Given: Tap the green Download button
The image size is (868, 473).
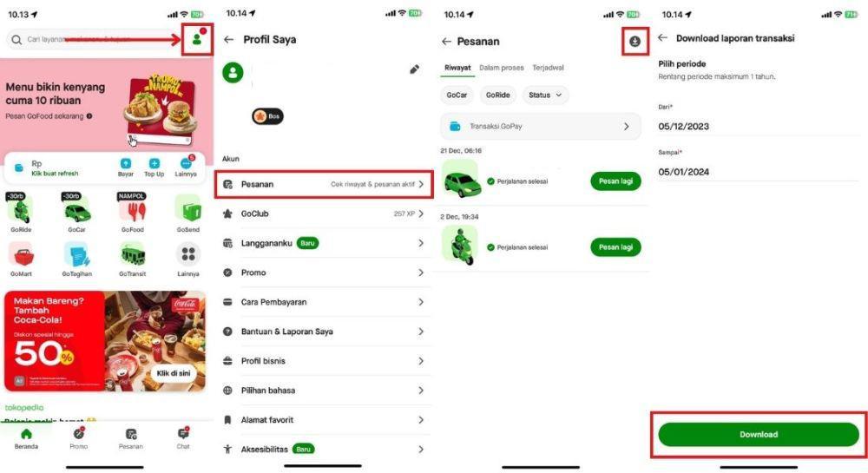Looking at the screenshot, I should click(x=759, y=435).
